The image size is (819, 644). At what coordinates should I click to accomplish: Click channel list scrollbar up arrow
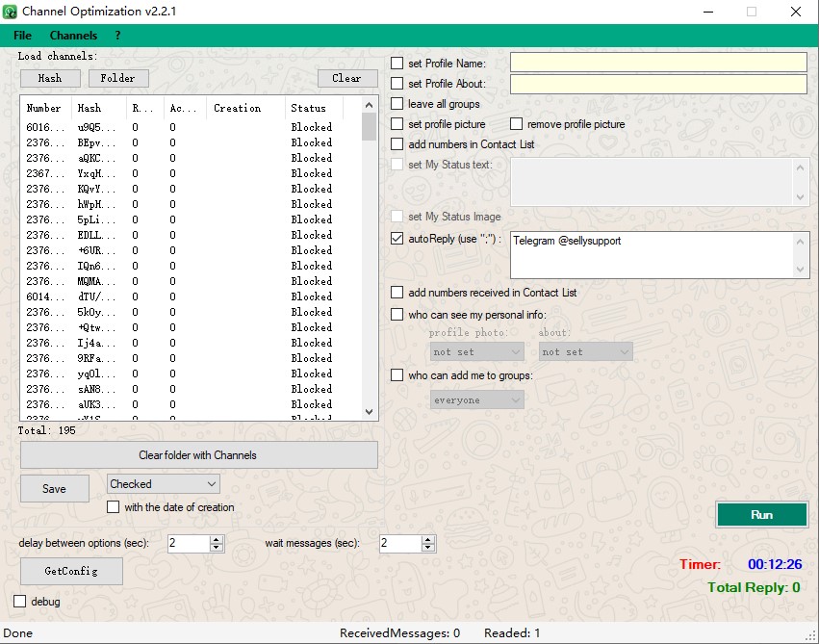[x=370, y=105]
